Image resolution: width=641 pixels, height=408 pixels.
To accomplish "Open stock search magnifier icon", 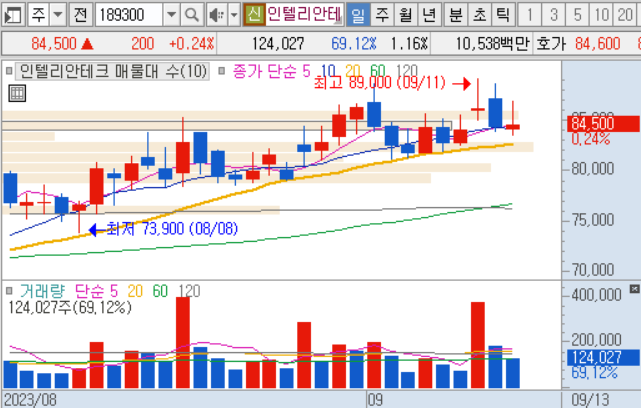I will pos(191,15).
